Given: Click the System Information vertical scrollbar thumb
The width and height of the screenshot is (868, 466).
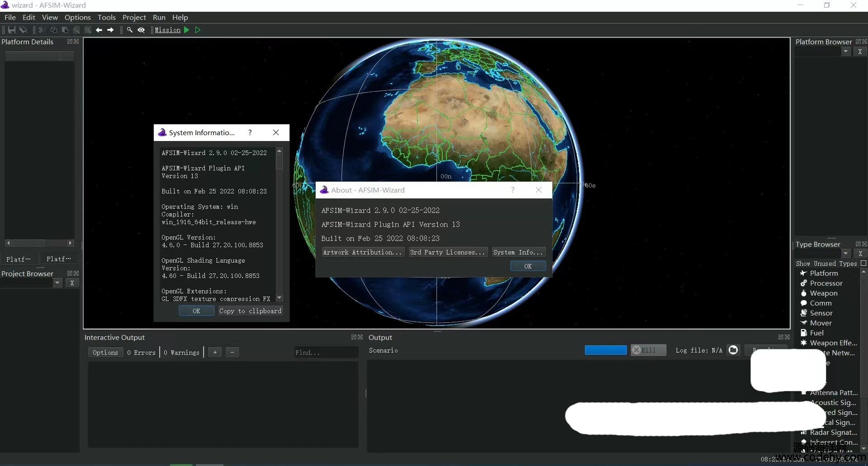Looking at the screenshot, I should [279, 162].
